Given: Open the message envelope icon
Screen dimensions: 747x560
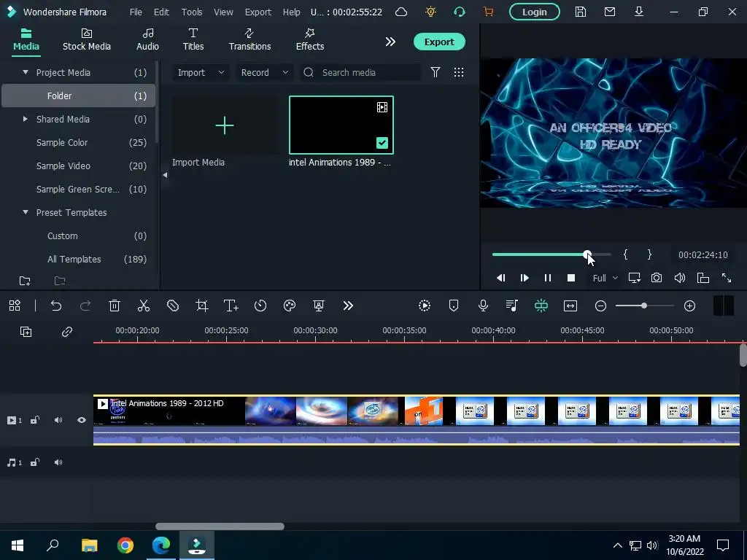Looking at the screenshot, I should coord(610,12).
